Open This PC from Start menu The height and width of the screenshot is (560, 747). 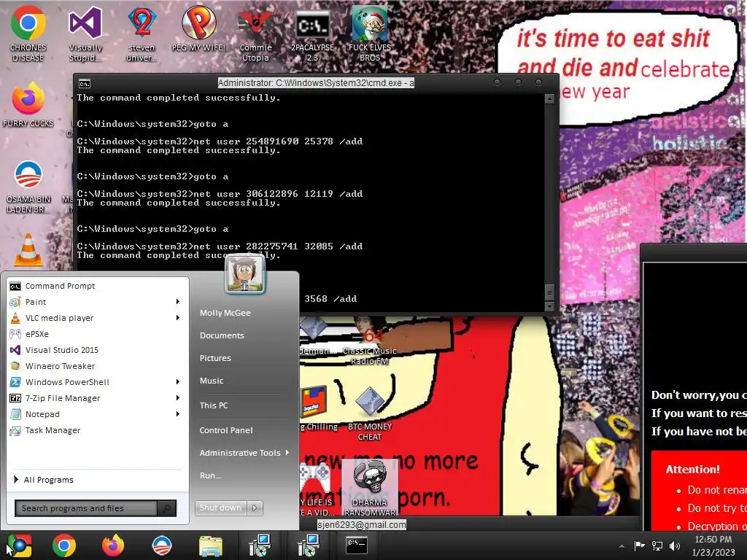pos(214,405)
